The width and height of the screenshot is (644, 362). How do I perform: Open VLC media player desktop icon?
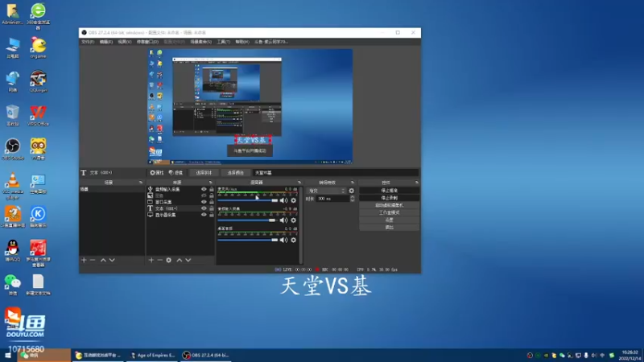(13, 186)
